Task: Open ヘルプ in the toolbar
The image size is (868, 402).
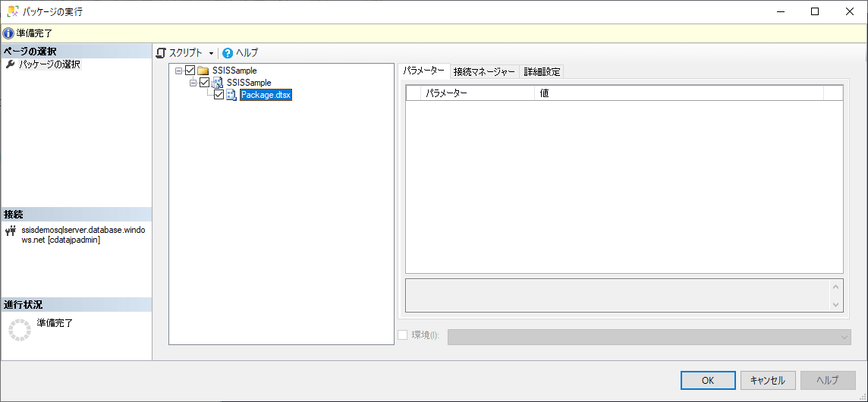Action: pyautogui.click(x=247, y=53)
